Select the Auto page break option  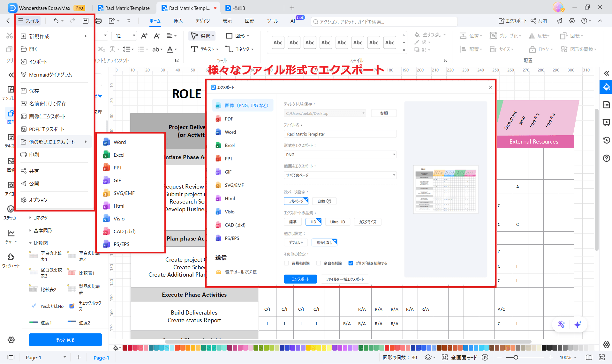pyautogui.click(x=324, y=201)
